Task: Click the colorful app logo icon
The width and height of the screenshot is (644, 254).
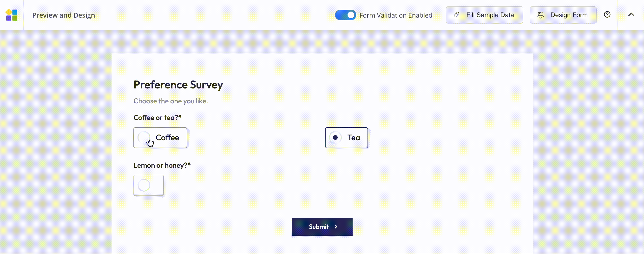Action: 12,15
